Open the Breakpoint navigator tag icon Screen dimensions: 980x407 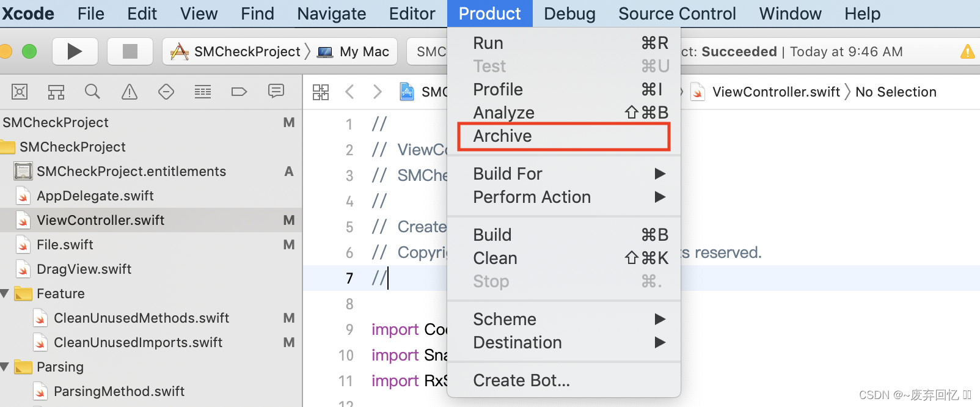coord(240,92)
